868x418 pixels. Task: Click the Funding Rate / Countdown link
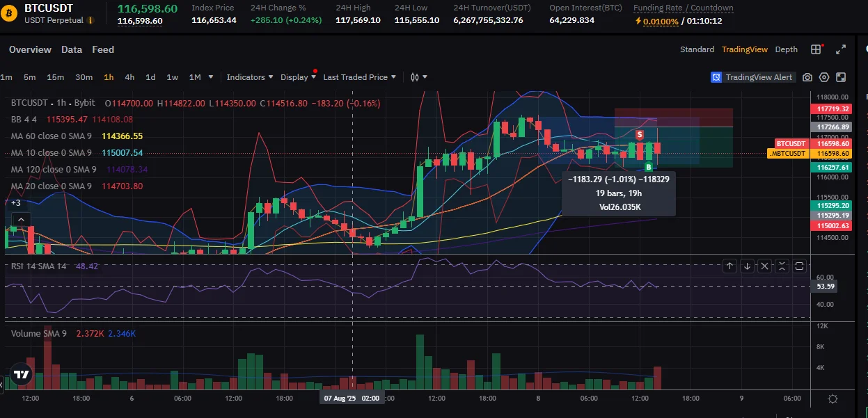(x=684, y=8)
